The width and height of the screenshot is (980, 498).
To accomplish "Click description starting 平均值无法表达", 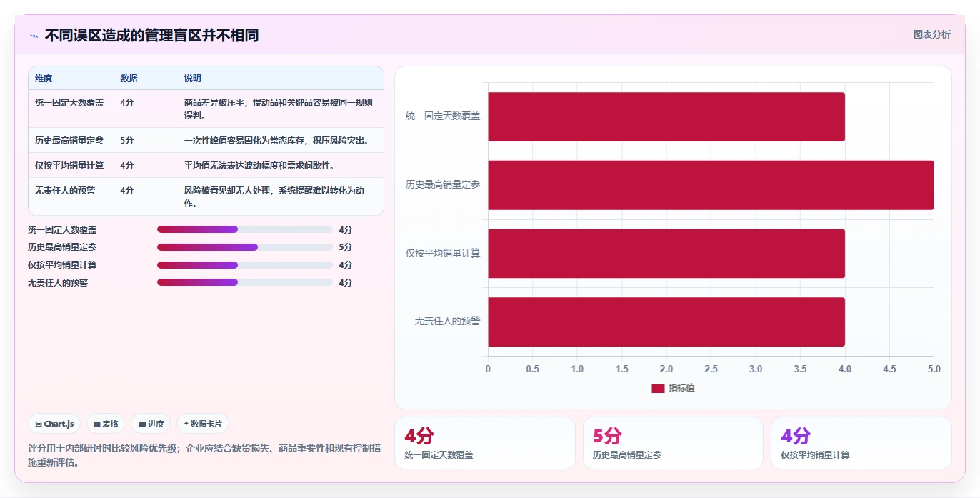I will (x=259, y=166).
